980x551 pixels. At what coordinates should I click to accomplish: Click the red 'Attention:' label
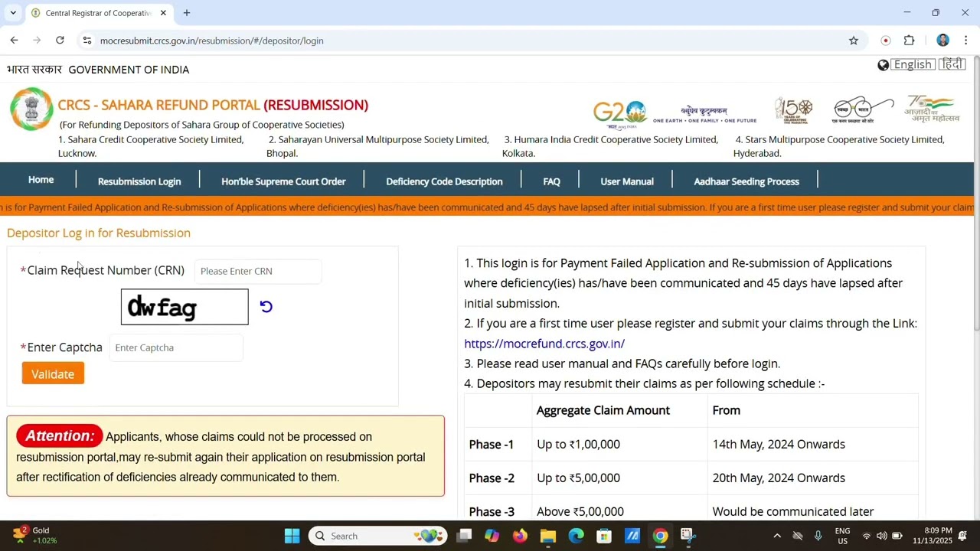[x=60, y=436]
